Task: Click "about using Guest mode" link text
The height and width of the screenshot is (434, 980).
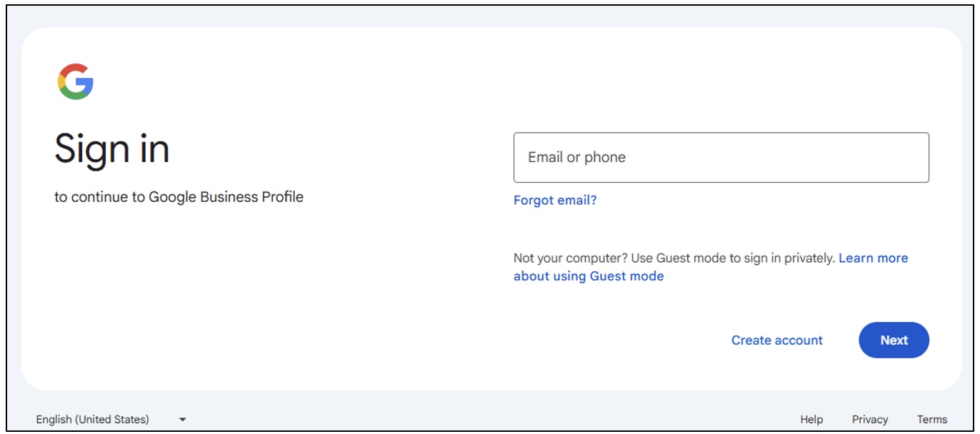Action: (x=589, y=276)
